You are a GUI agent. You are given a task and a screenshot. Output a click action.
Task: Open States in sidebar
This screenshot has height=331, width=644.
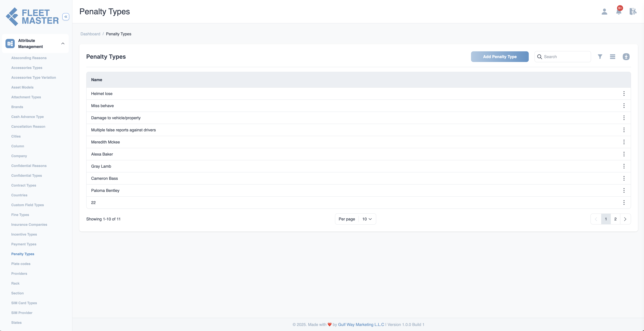pos(16,323)
